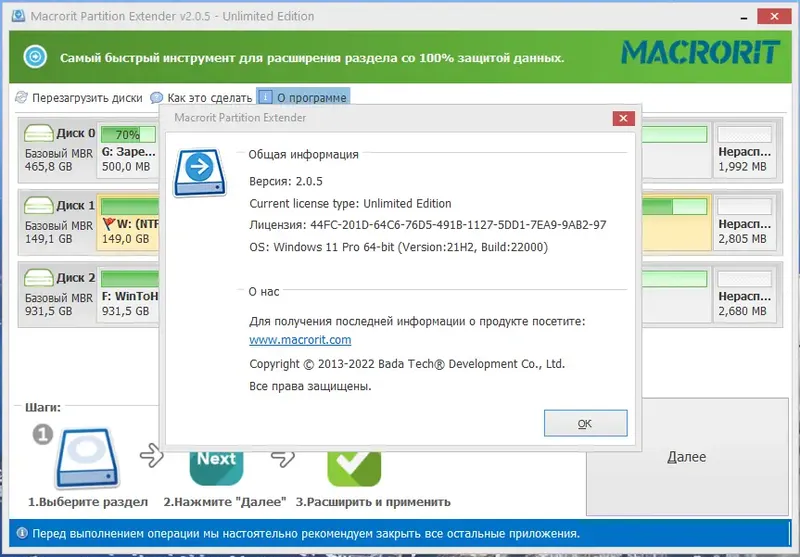Click label 3.Расширить и применить
Screen dimensions: 800x557
[373, 502]
